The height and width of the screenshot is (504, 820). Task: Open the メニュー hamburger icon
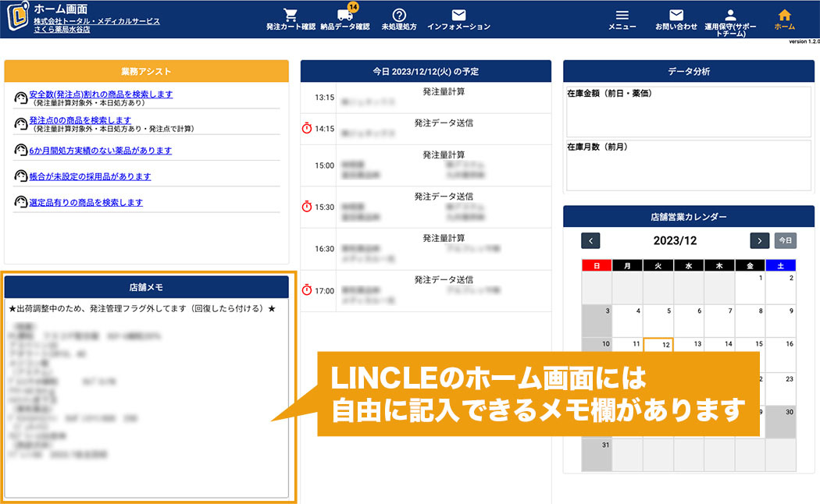[x=622, y=15]
